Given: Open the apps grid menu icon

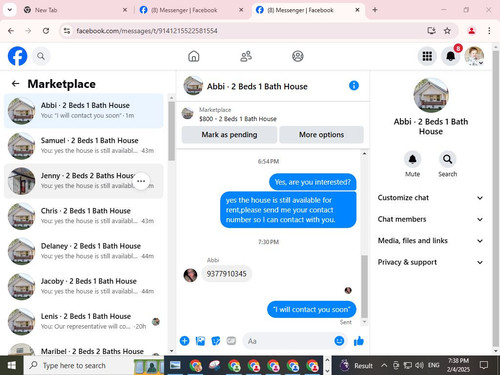Looking at the screenshot, I should pos(427,56).
